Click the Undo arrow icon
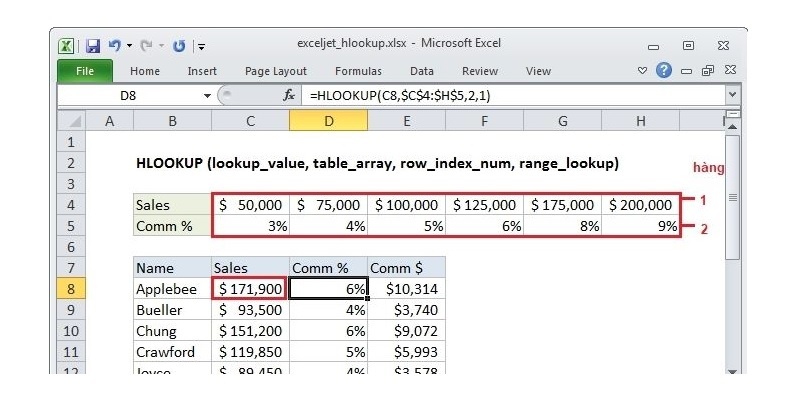 pyautogui.click(x=114, y=45)
